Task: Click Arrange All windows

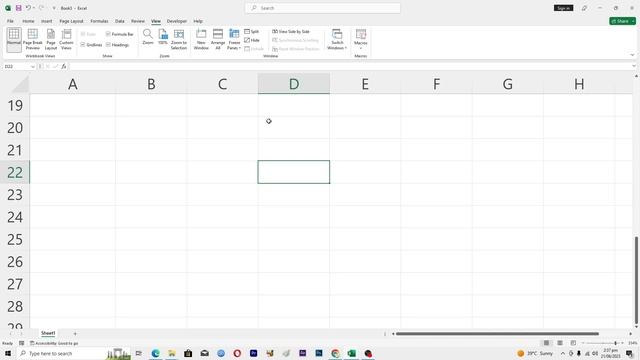Action: pyautogui.click(x=218, y=40)
